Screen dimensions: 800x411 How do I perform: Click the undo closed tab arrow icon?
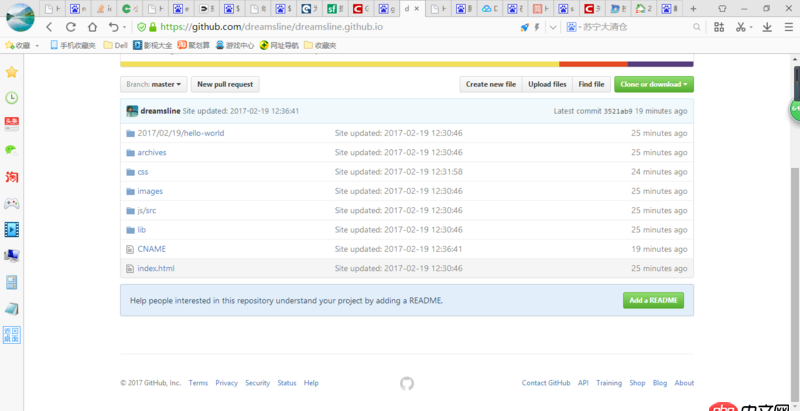pyautogui.click(x=113, y=27)
